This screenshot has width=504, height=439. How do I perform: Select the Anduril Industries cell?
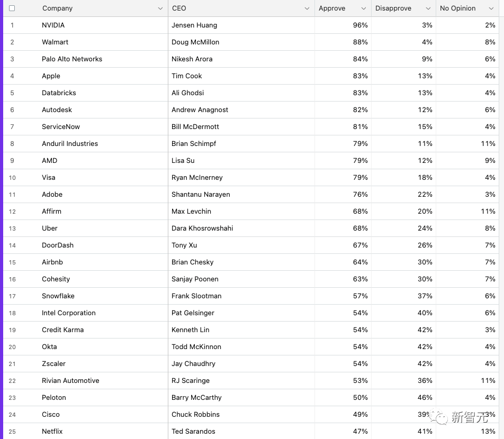pyautogui.click(x=70, y=144)
